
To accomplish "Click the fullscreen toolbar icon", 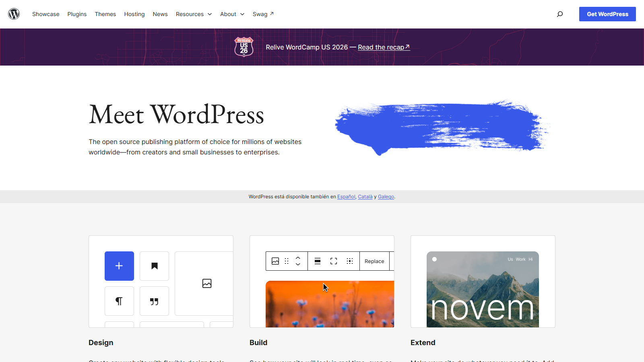I will point(334,261).
